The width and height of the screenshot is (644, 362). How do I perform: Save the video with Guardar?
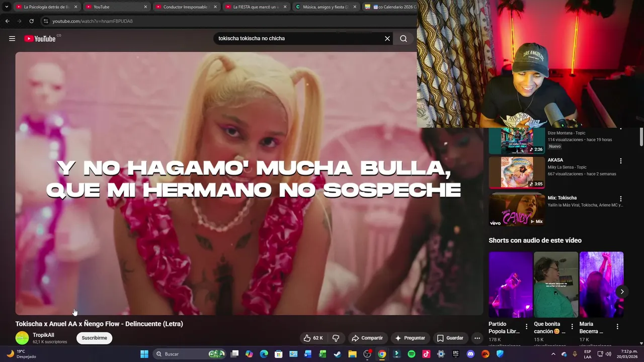[x=450, y=338]
